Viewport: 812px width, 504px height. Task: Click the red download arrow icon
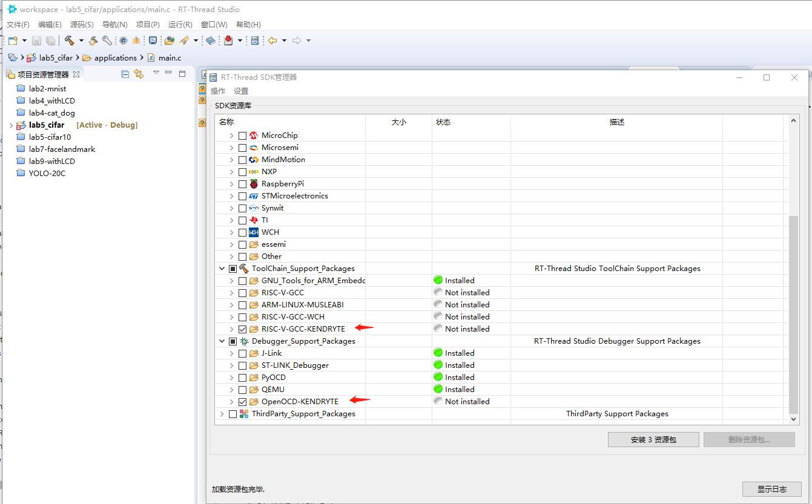(228, 41)
